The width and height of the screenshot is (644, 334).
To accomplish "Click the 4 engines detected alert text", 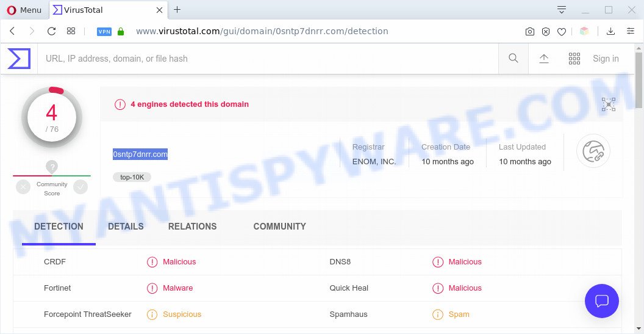I will click(x=190, y=104).
